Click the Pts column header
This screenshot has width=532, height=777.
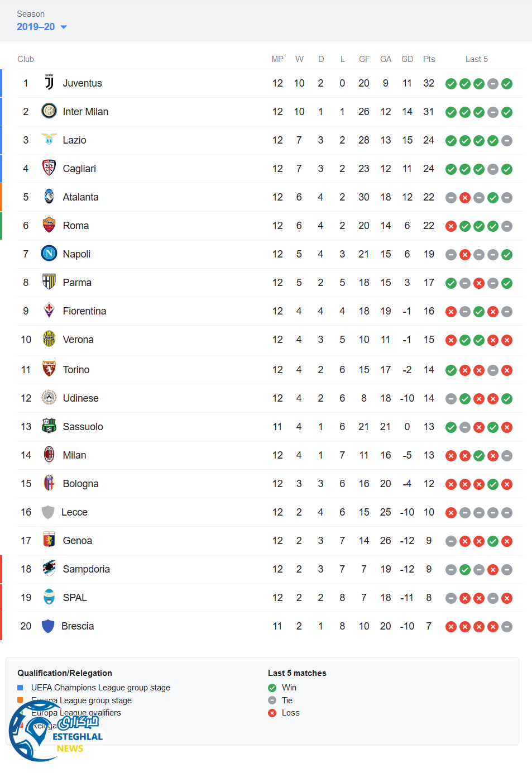(429, 59)
